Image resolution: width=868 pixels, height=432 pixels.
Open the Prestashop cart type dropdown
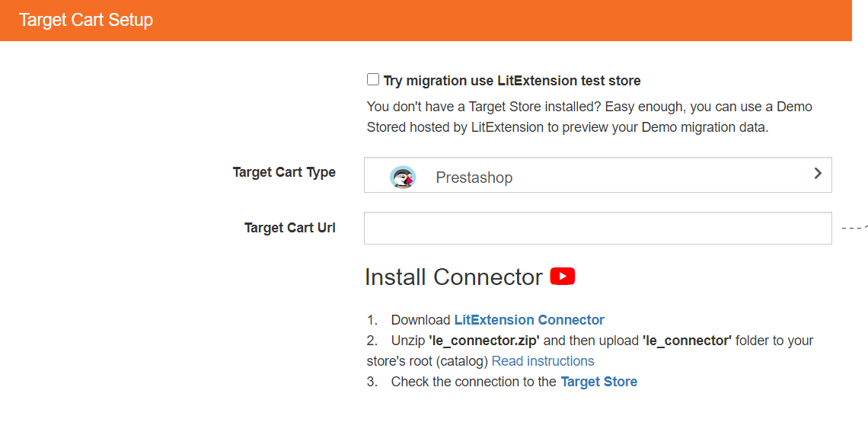pos(598,175)
